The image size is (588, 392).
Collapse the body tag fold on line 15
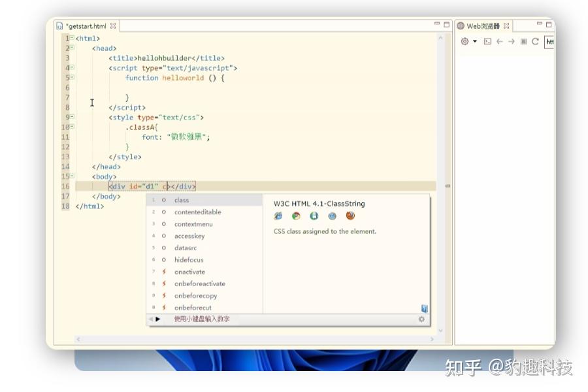[x=72, y=176]
